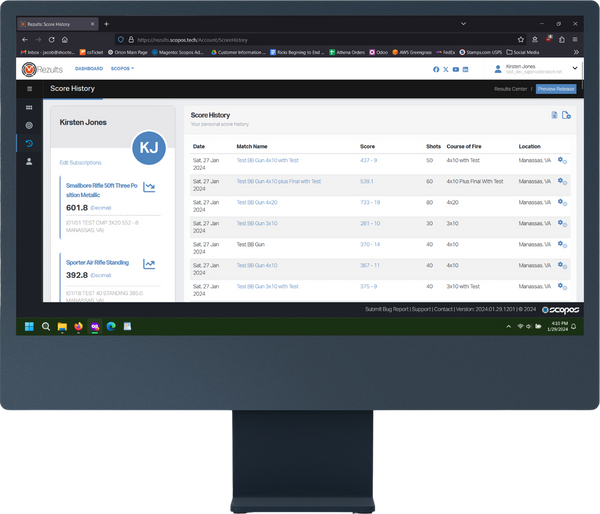The width and height of the screenshot is (600, 514).
Task: Click the Preview Release button
Action: (557, 89)
